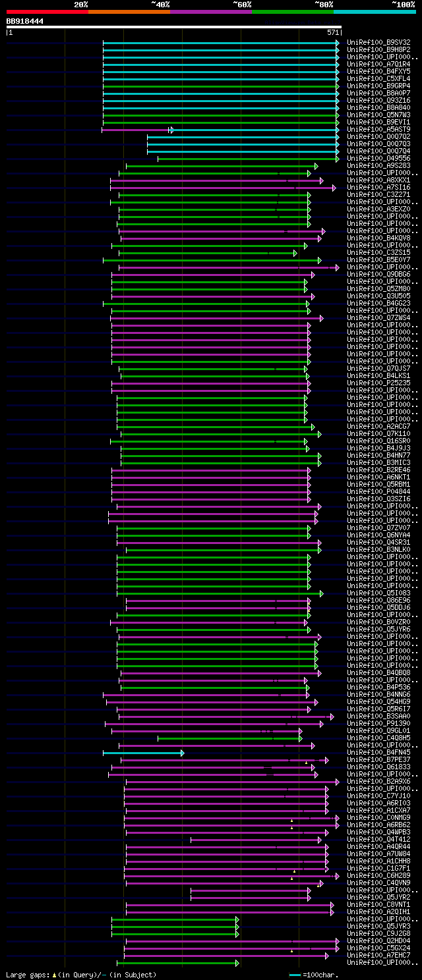Click the UniRef100_B3MIC3 entry

(x=378, y=462)
